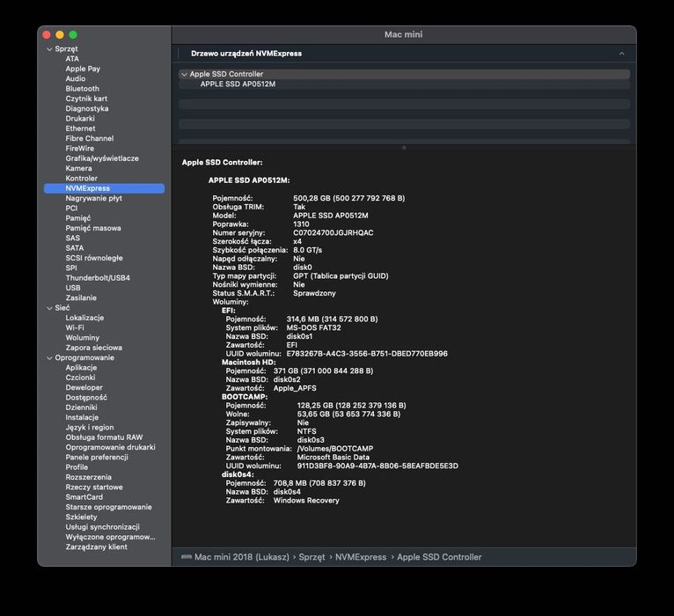Select Dostępność in the sidebar
The width and height of the screenshot is (674, 616).
tap(86, 398)
